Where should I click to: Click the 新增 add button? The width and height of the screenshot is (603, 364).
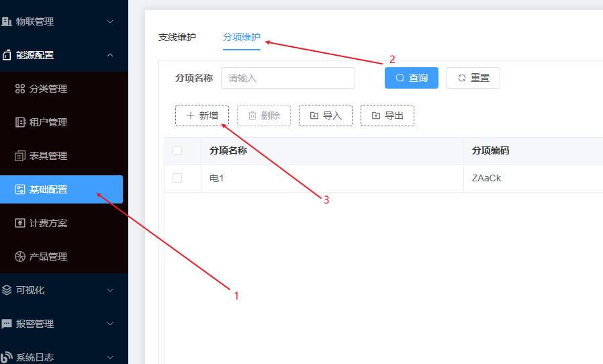click(202, 116)
